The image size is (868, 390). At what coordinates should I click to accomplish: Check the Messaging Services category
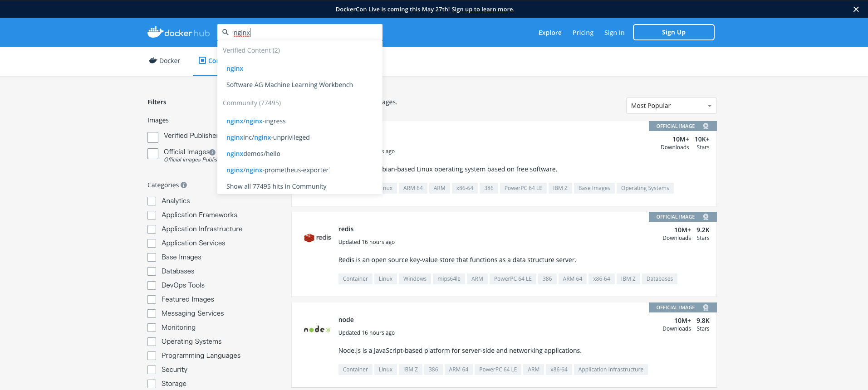(x=152, y=313)
